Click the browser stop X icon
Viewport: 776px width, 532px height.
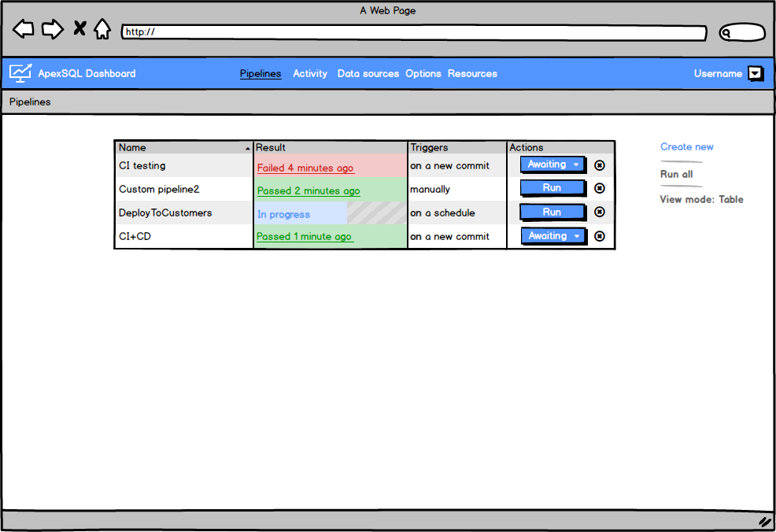(79, 28)
